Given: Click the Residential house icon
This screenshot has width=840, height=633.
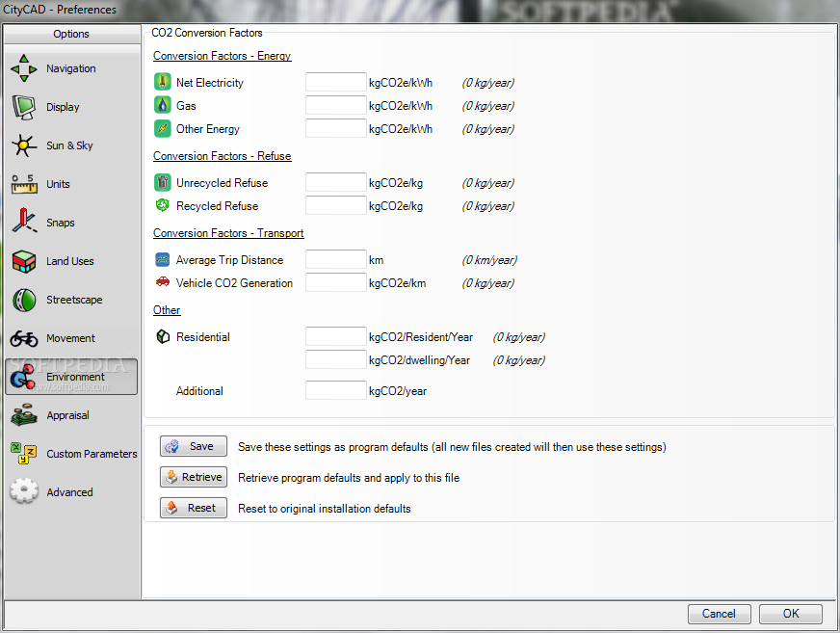Looking at the screenshot, I should tap(163, 336).
